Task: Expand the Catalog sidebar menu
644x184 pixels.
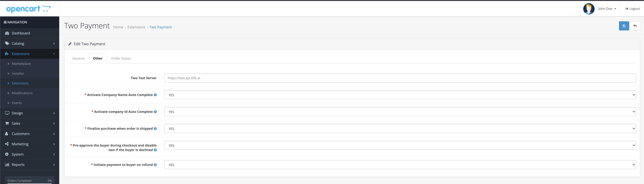Action: [29, 43]
